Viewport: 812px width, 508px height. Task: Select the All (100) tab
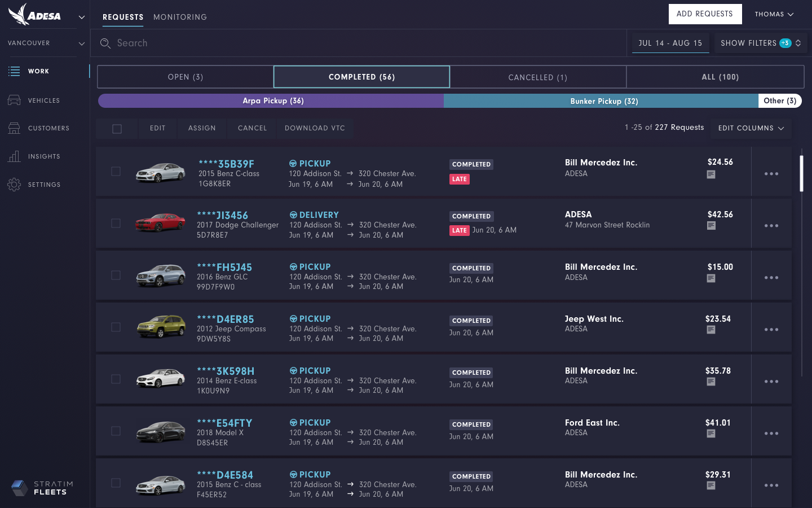[715, 77]
